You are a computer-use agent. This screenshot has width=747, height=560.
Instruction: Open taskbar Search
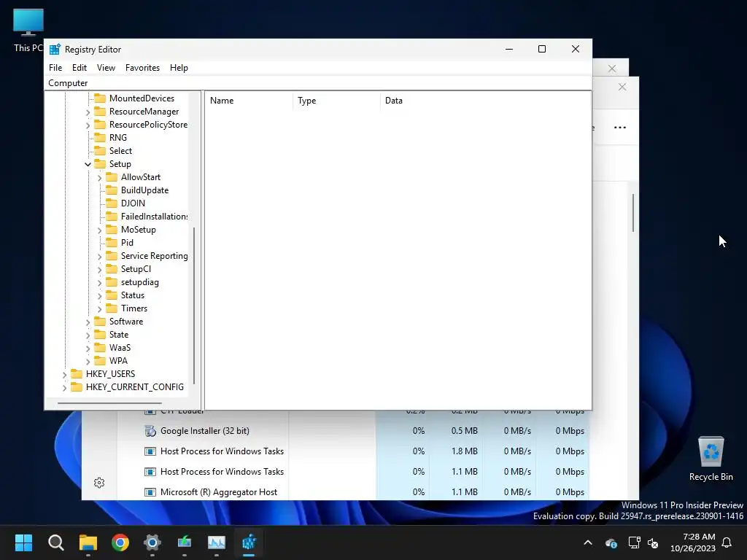[55, 542]
